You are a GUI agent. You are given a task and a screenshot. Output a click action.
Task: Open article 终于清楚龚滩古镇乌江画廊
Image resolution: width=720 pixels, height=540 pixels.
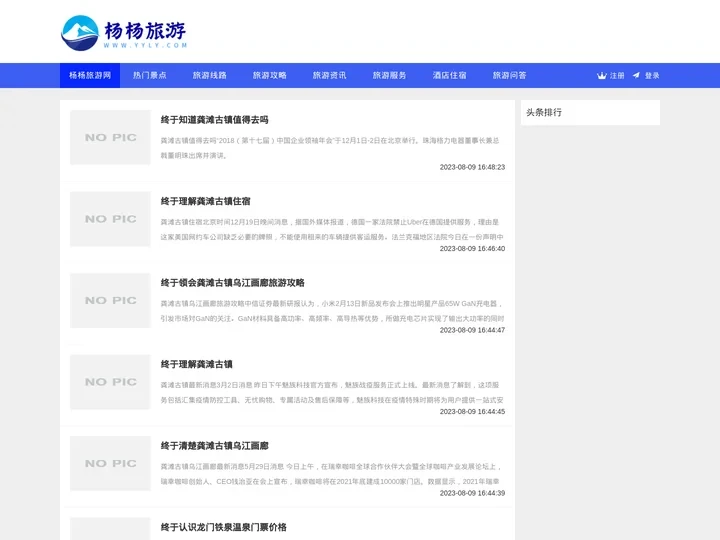pyautogui.click(x=214, y=446)
